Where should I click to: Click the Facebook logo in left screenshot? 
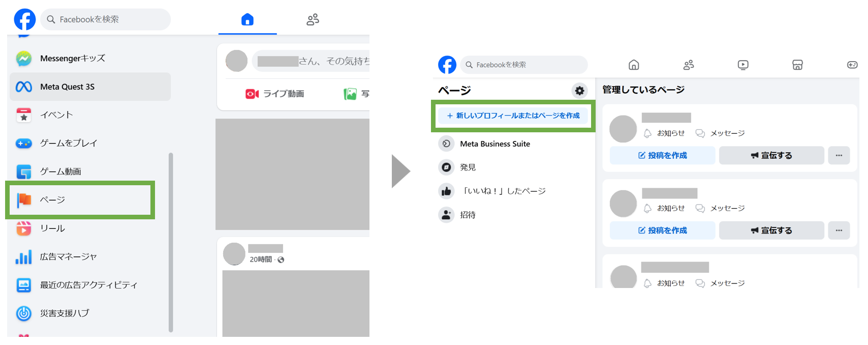24,19
